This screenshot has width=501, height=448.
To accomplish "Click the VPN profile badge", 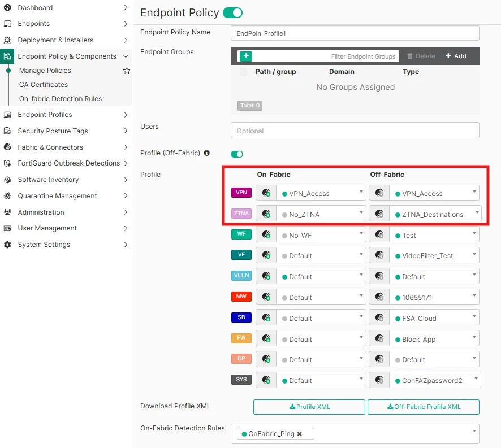I will (x=241, y=193).
